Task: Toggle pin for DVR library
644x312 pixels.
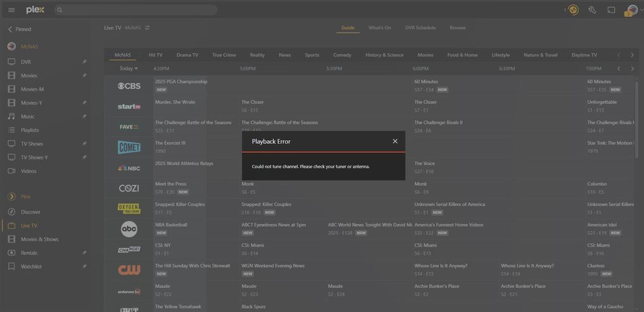Action: (84, 62)
